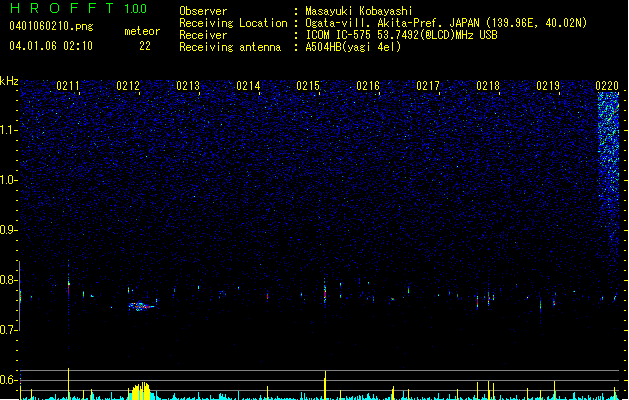
Task: Click the 1.0 kHz axis label
Action: [8, 180]
